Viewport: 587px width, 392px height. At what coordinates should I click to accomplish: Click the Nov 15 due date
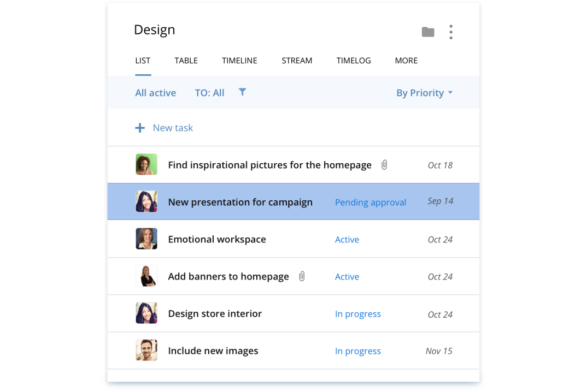coord(439,351)
